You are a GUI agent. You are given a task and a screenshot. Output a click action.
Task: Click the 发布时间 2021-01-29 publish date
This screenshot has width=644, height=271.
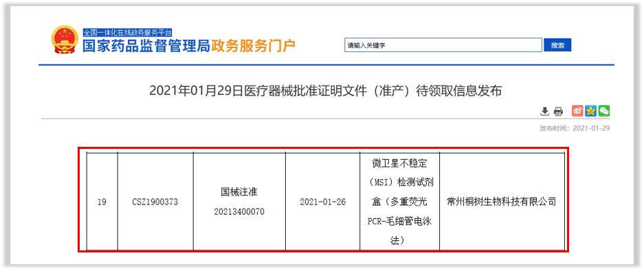point(575,128)
